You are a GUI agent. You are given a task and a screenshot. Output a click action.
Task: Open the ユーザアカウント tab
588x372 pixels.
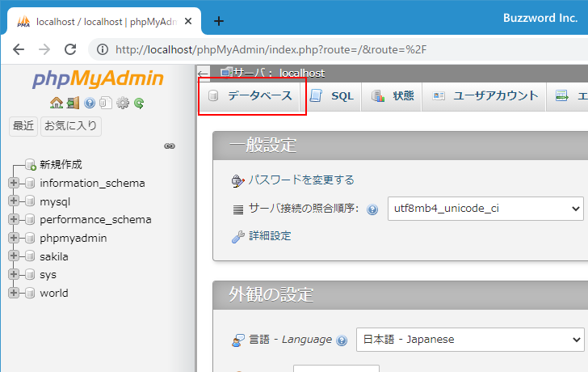tap(484, 96)
